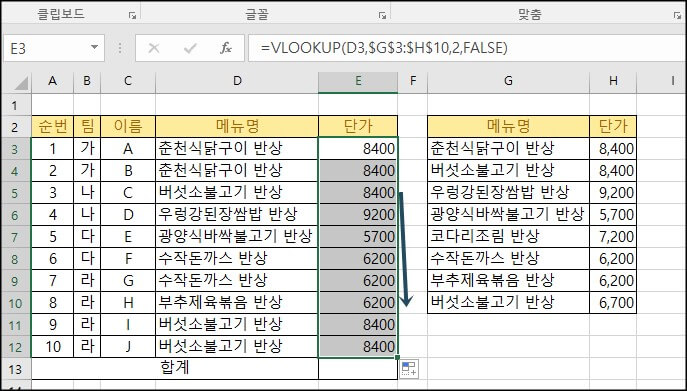Click the 팀 header cell
The width and height of the screenshot is (687, 391).
point(87,127)
